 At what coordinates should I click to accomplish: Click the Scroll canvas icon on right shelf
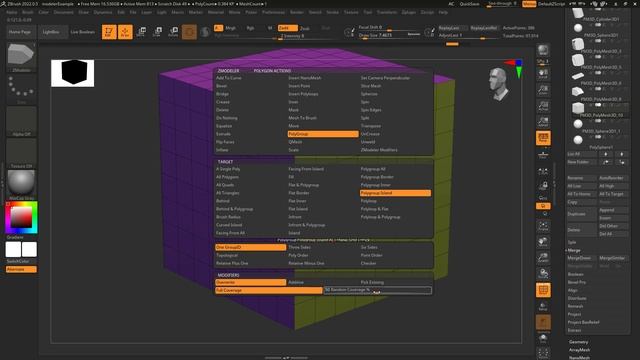[543, 74]
